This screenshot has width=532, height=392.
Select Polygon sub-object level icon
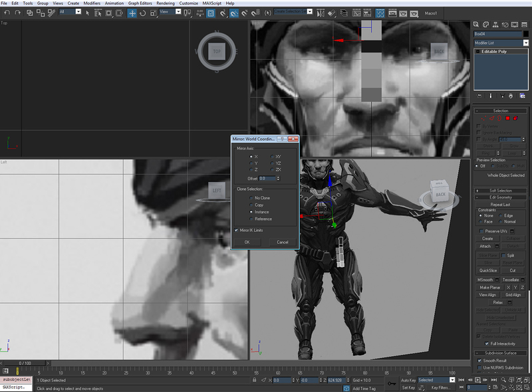click(x=507, y=118)
